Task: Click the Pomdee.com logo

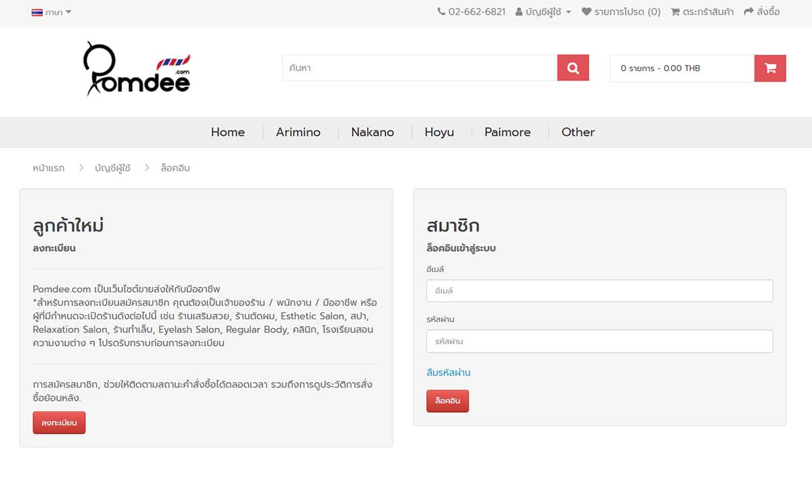Action: [137, 68]
